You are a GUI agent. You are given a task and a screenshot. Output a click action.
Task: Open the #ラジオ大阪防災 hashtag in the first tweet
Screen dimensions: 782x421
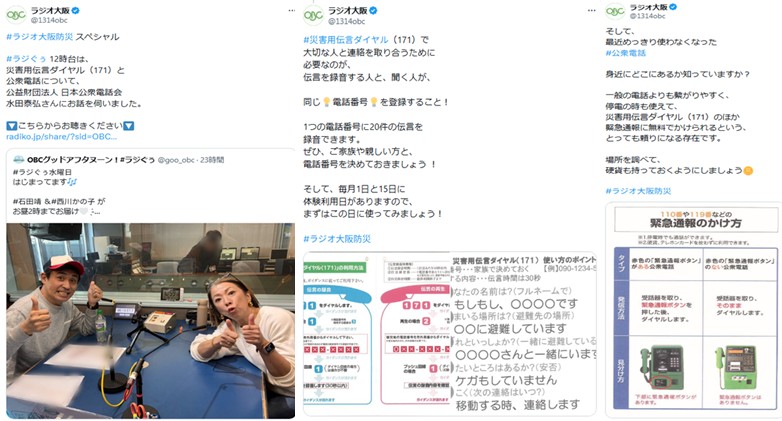point(39,36)
